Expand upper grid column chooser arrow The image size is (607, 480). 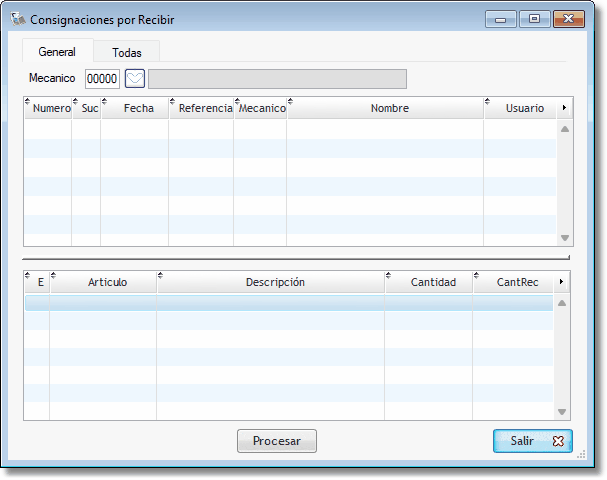(x=564, y=109)
